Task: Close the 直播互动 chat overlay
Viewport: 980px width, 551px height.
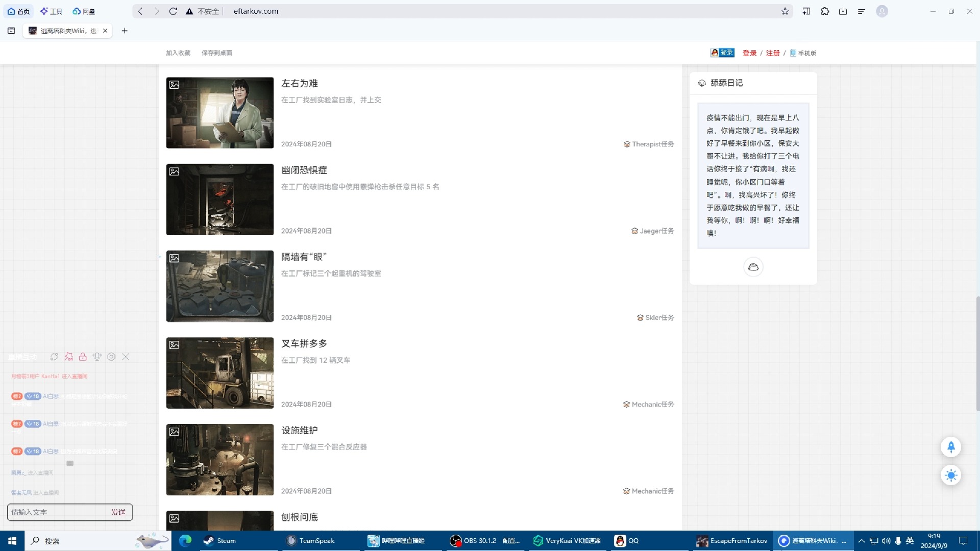Action: (x=126, y=357)
